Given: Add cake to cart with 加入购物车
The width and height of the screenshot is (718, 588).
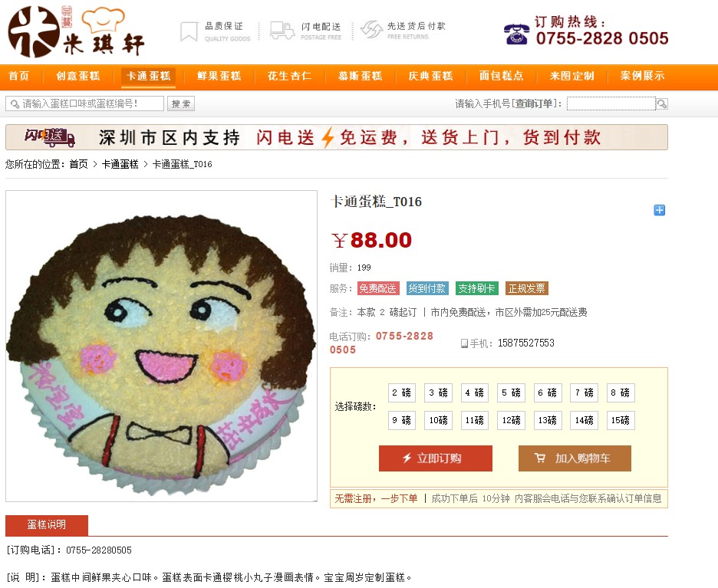Looking at the screenshot, I should (575, 458).
